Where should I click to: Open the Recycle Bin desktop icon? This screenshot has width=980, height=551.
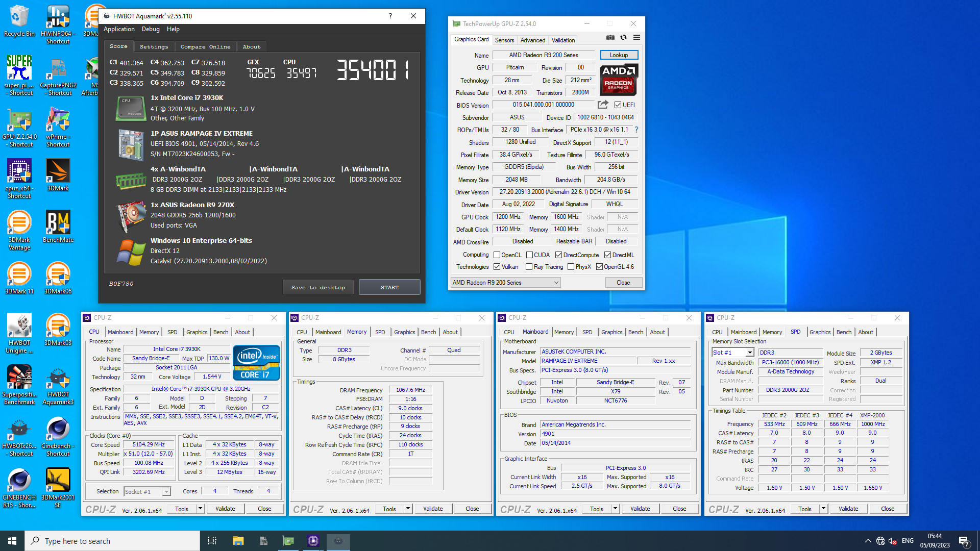19,20
